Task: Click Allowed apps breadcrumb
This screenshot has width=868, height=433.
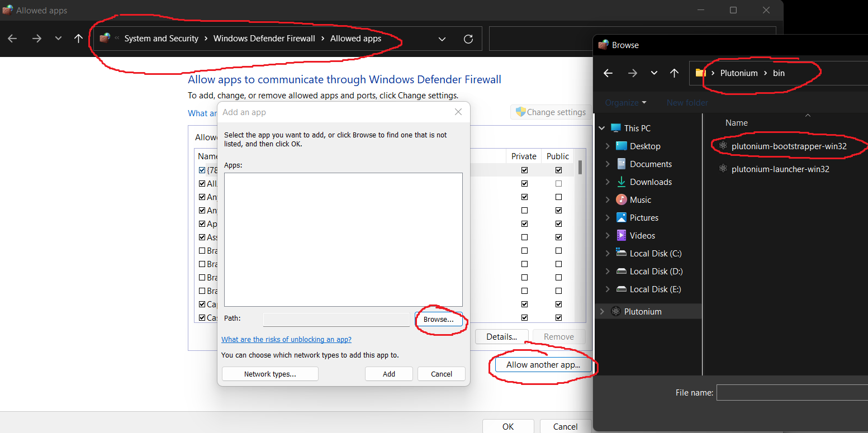Action: tap(356, 39)
